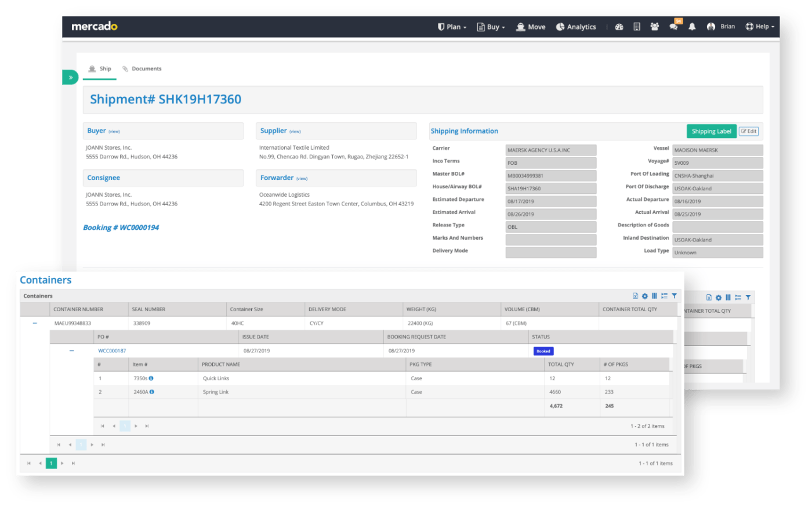Screen dimensions: 812x508
Task: Click the Booked status badge
Action: click(543, 351)
